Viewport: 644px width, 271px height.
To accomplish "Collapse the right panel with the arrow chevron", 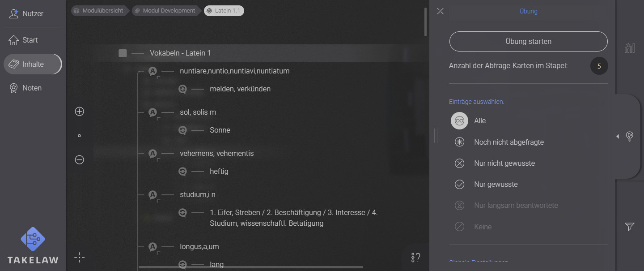I will tap(618, 136).
